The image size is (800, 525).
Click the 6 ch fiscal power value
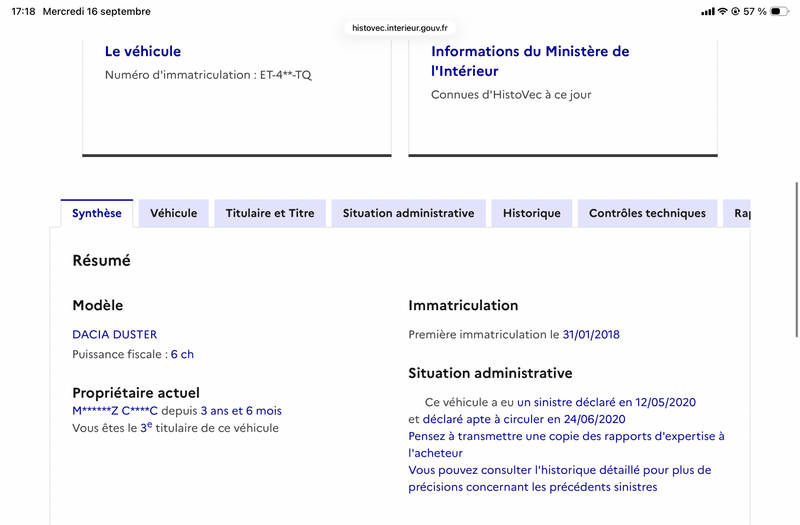tap(182, 354)
